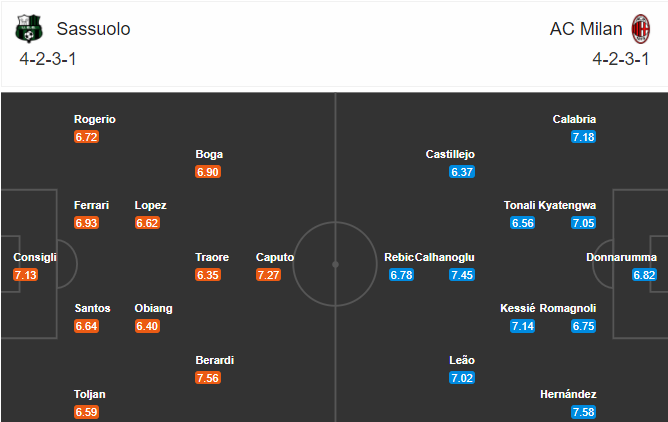Click the Traore player name

[x=212, y=257]
